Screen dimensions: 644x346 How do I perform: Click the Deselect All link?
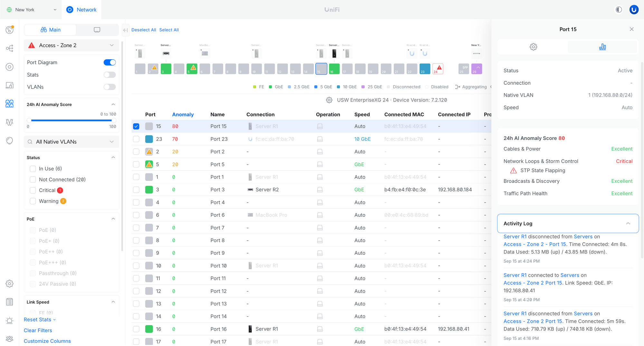click(144, 30)
